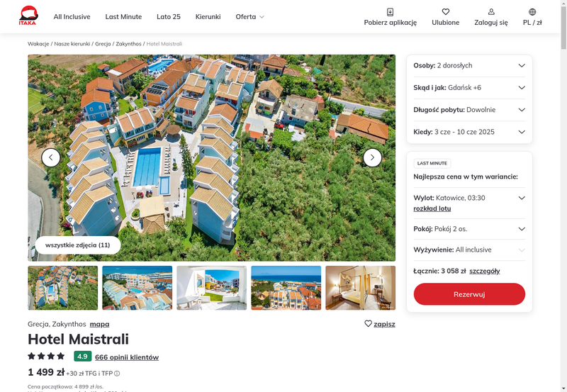Go to the Last Minute menu item
The height and width of the screenshot is (392, 567).
pos(123,16)
